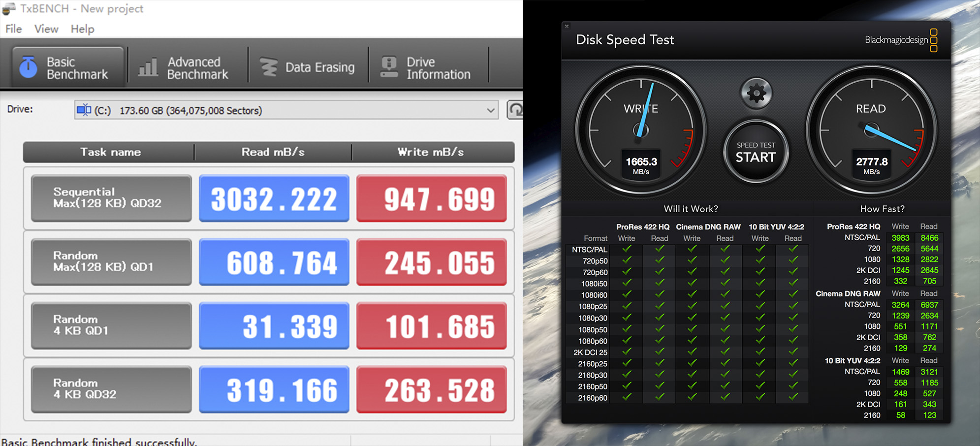Viewport: 980px width, 446px height.
Task: Toggle the ProRes 422 HQ Write checkmark for NTSC/PAL
Action: tap(626, 249)
